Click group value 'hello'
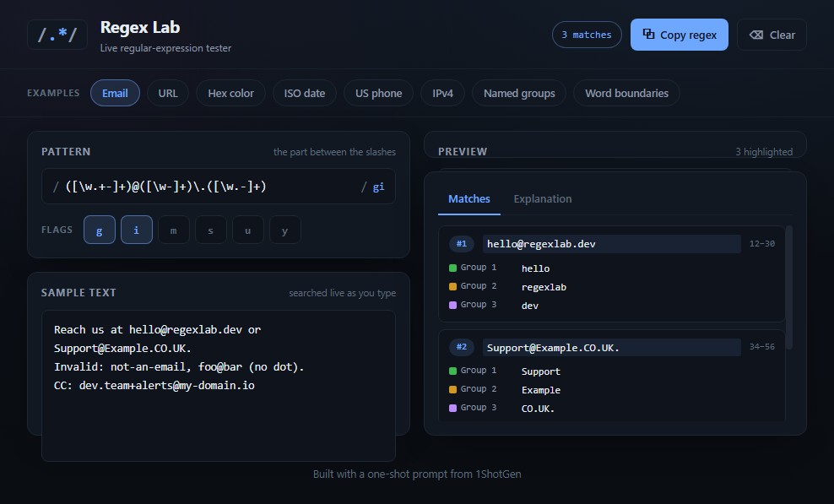This screenshot has width=834, height=504. click(x=536, y=268)
